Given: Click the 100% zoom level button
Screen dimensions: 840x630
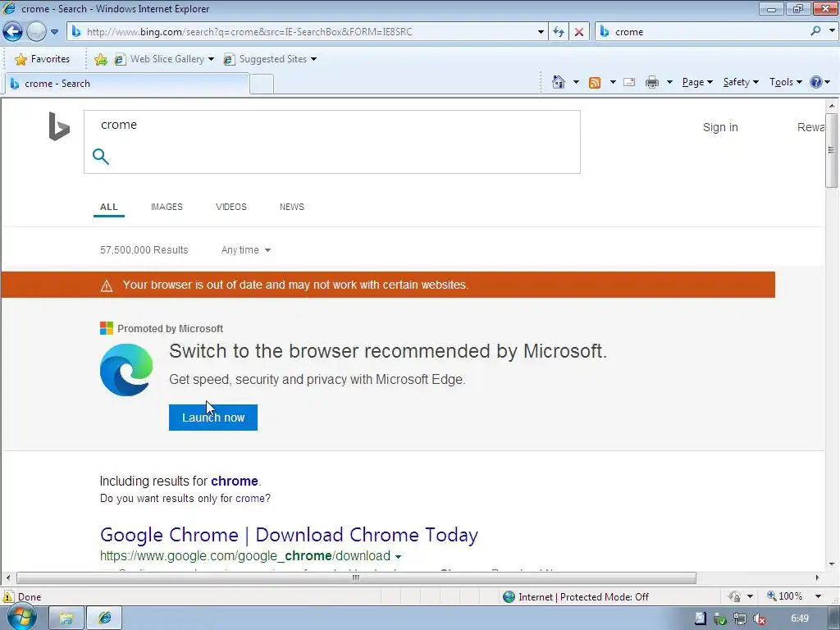Looking at the screenshot, I should 785,596.
